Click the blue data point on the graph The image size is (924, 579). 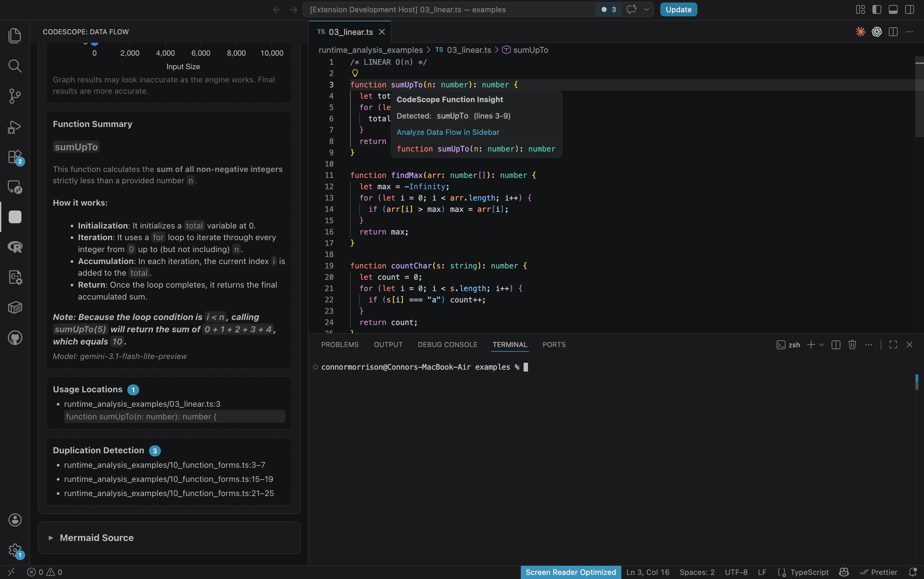95,43
